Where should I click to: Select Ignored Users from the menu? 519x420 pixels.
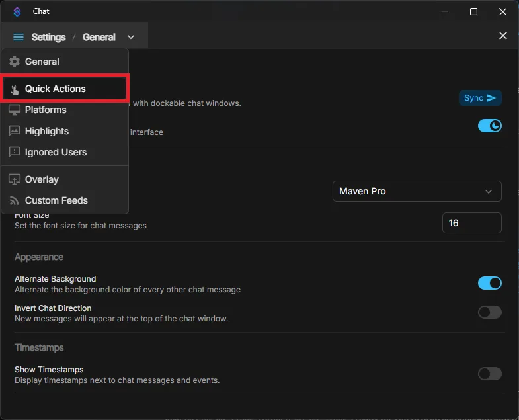(65, 152)
